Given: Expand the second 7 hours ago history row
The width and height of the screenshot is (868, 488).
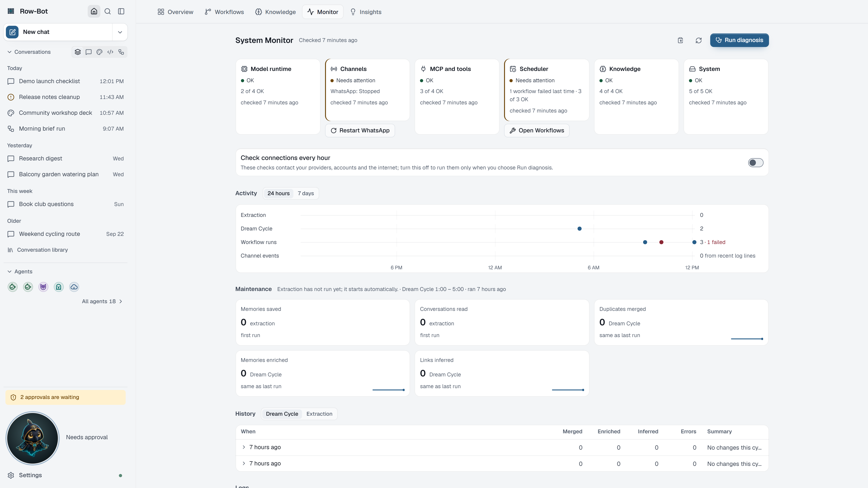Looking at the screenshot, I should [502, 464].
